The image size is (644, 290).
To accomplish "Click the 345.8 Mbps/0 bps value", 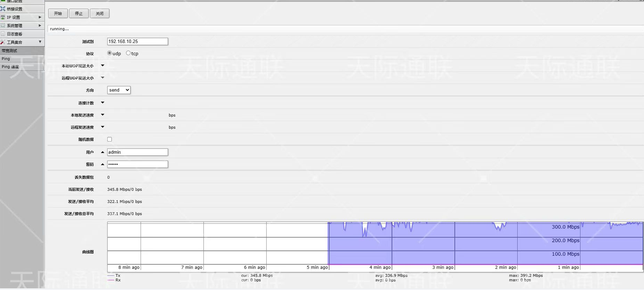I will point(125,189).
